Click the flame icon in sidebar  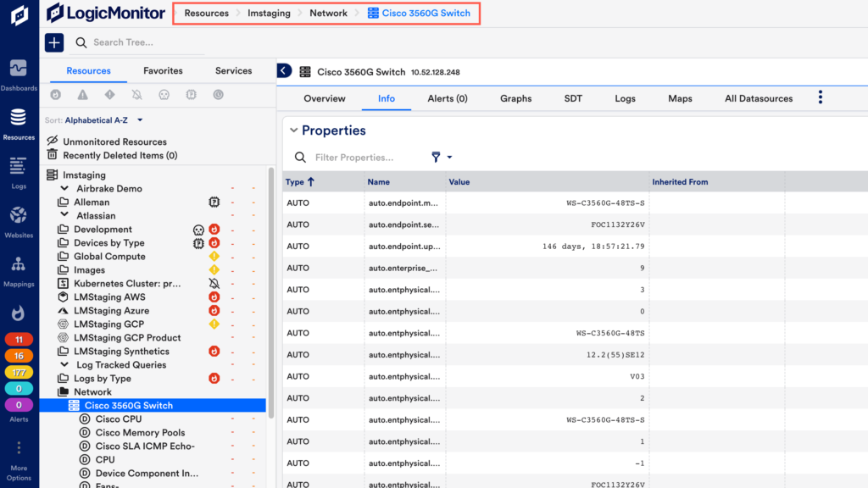click(19, 313)
